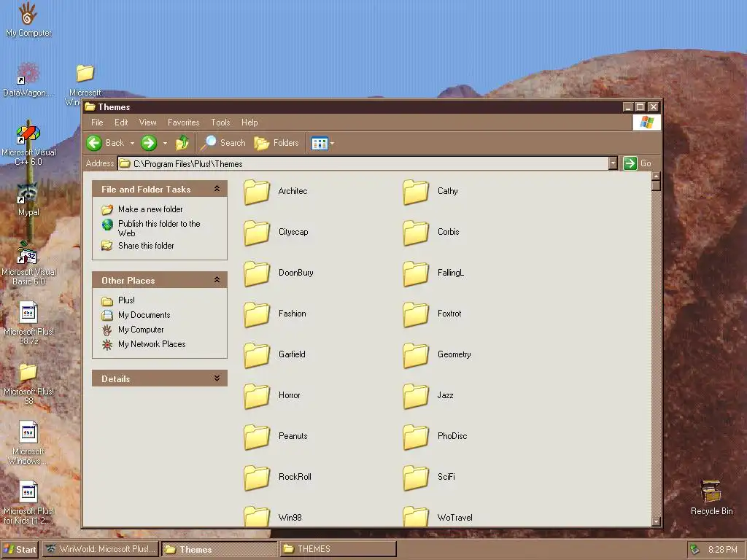
Task: Open the Views icon on the toolbar
Action: point(320,143)
